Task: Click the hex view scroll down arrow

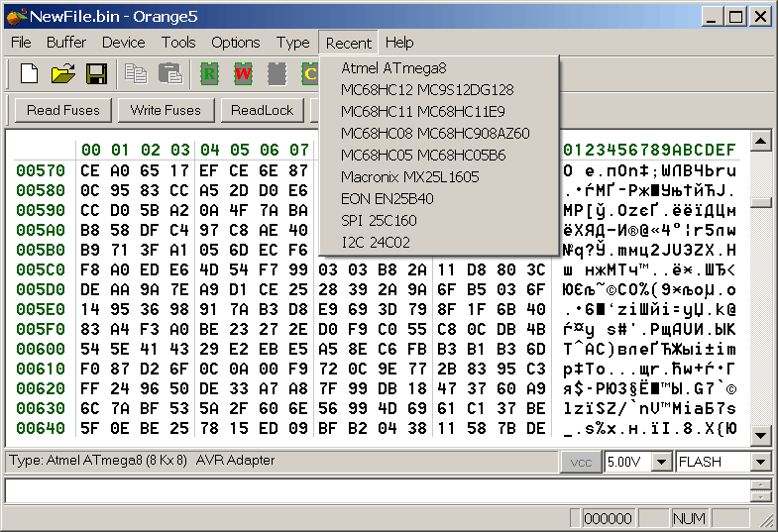Action: (x=760, y=436)
